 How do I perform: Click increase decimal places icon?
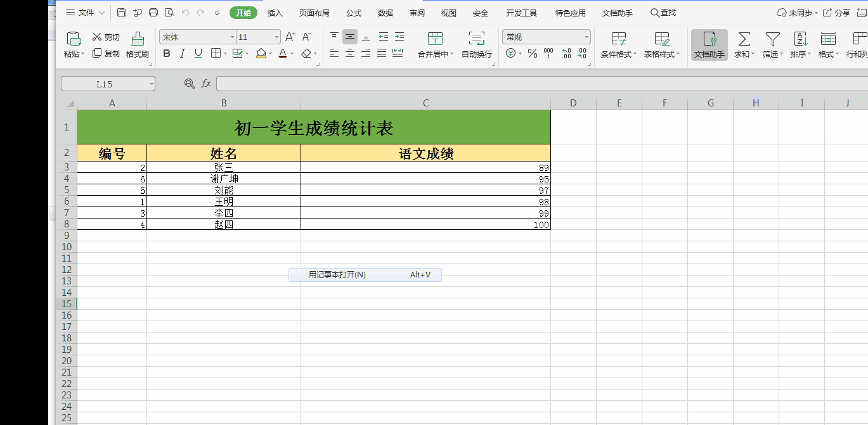[x=566, y=54]
